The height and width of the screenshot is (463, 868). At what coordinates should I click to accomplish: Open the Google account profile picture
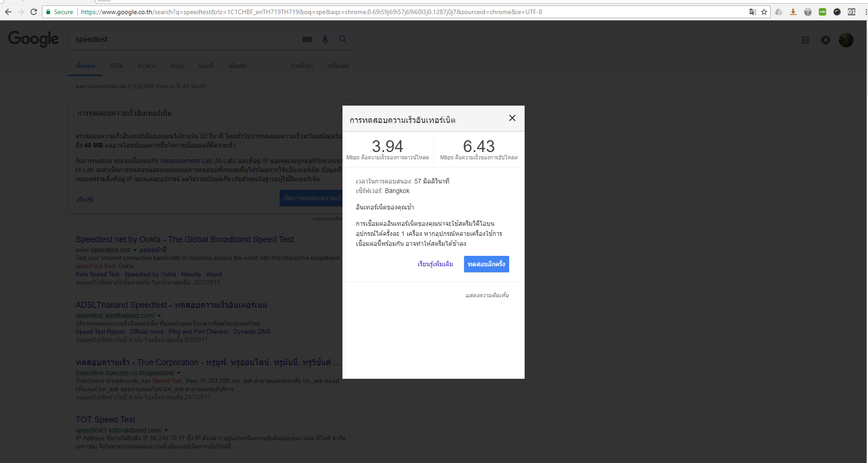(x=846, y=40)
